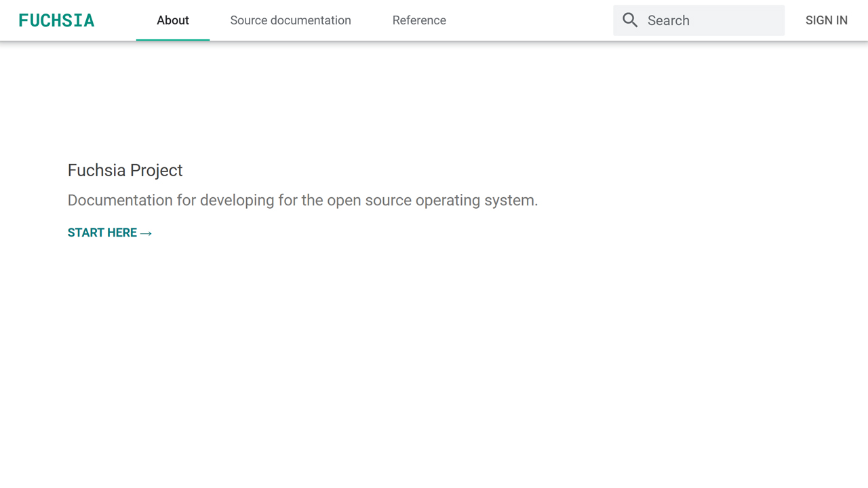Click the FUCHSIA logo in the header
Viewport: 868px width, 488px height.
click(56, 20)
